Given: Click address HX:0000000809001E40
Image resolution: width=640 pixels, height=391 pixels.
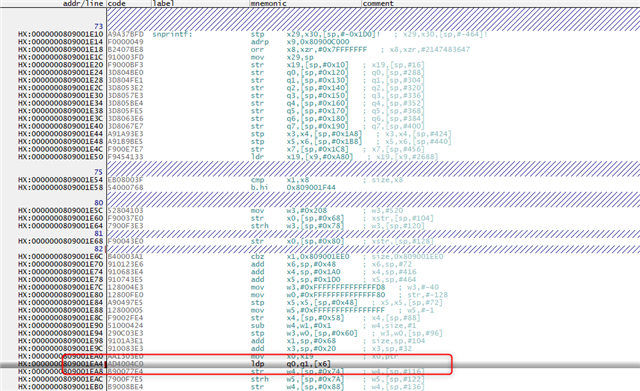Looking at the screenshot, I should pos(61,127).
